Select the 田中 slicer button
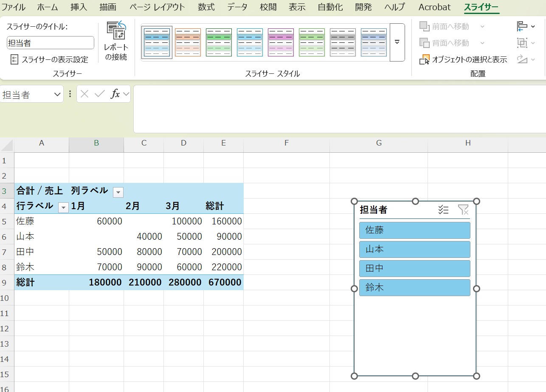Viewport: 546px width, 392px height. 414,269
